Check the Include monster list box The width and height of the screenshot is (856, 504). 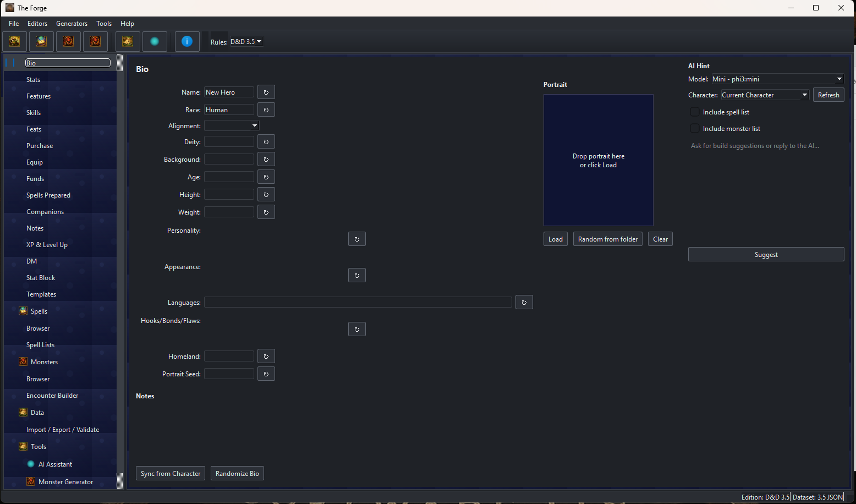click(694, 128)
